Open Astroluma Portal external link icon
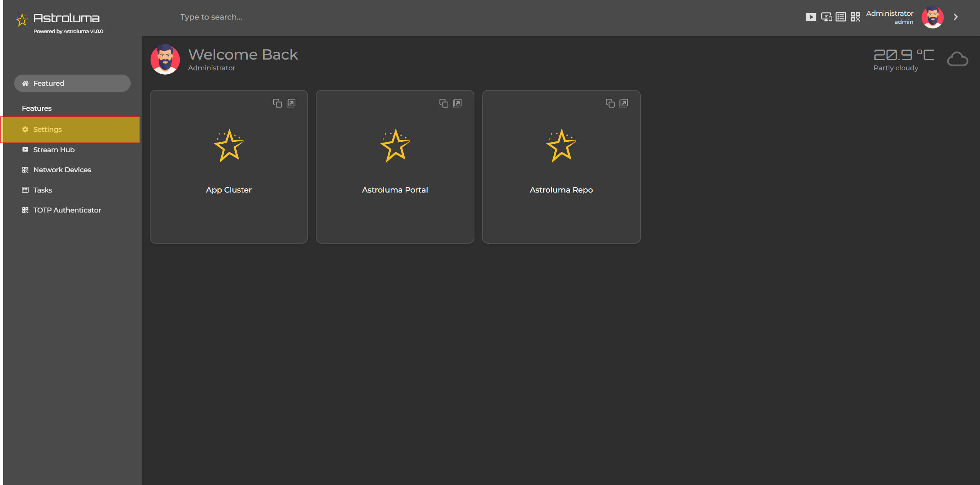The width and height of the screenshot is (980, 485). (x=458, y=103)
